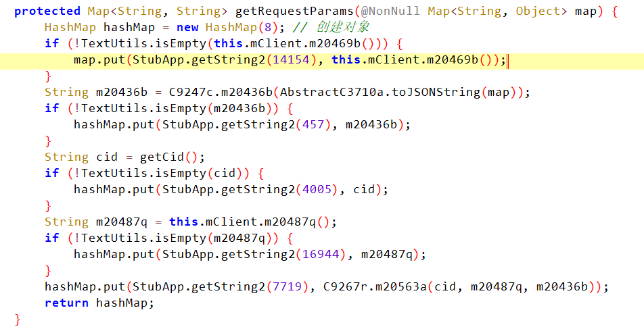
Task: Click the Chinese comment 创建对象
Action: pos(342,27)
